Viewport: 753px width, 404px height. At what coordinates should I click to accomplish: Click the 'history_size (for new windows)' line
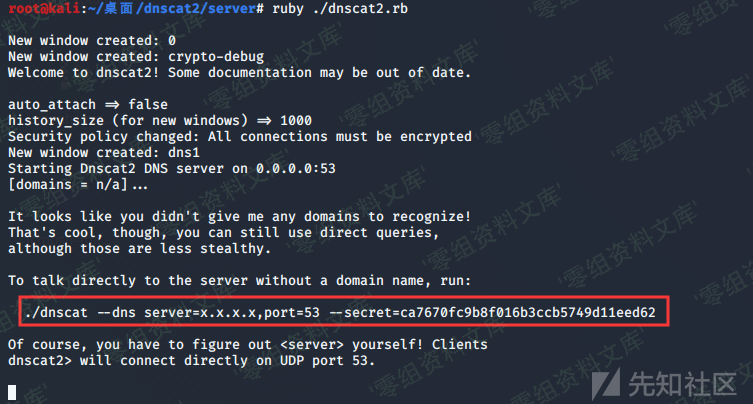160,120
